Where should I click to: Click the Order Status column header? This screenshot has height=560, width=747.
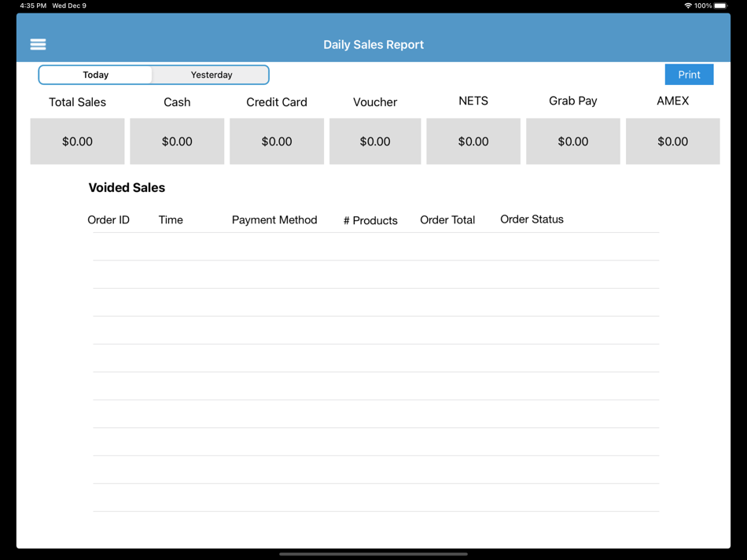(x=532, y=219)
